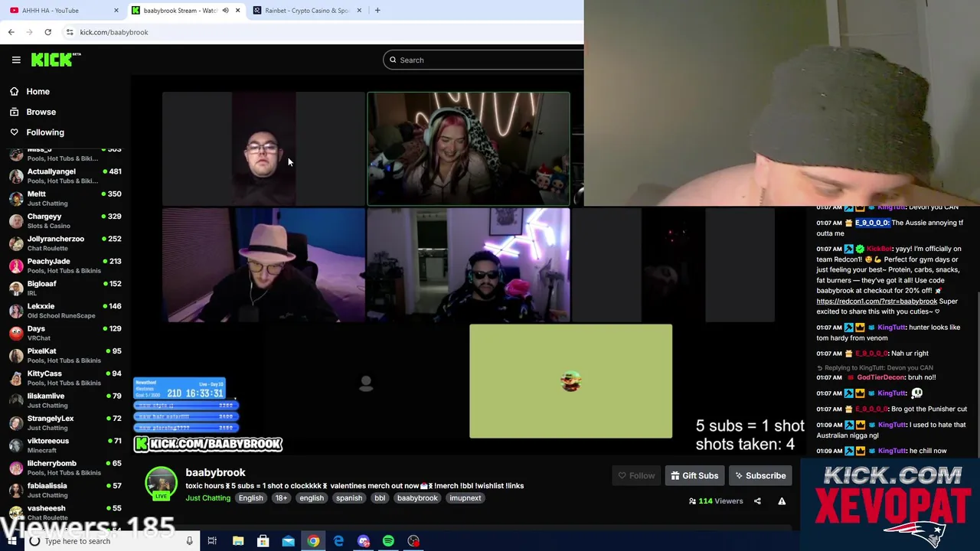This screenshot has height=551, width=980.
Task: Open the Mail app on the taskbar
Action: 288,541
